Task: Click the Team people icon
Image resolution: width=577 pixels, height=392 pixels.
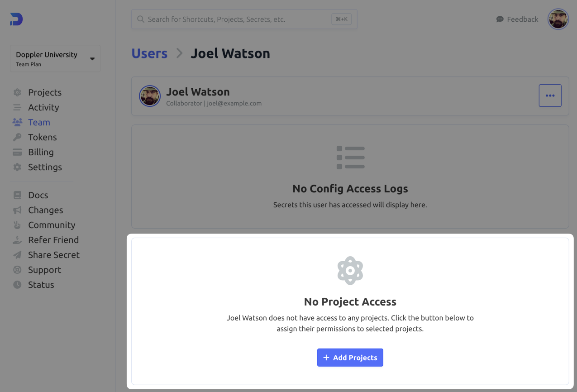Action: point(17,122)
